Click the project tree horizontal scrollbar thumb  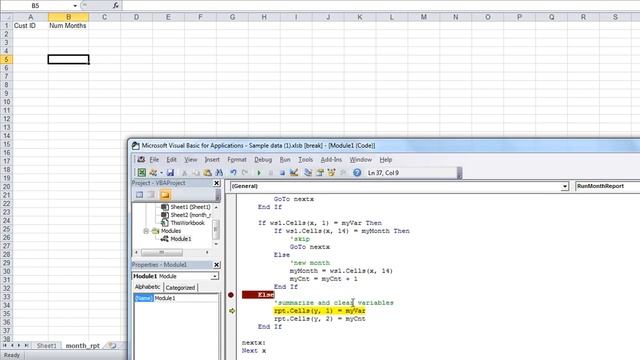tap(162, 252)
